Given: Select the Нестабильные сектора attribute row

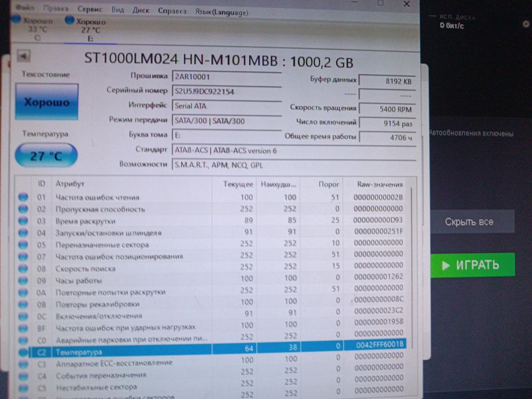Looking at the screenshot, I should [212, 385].
